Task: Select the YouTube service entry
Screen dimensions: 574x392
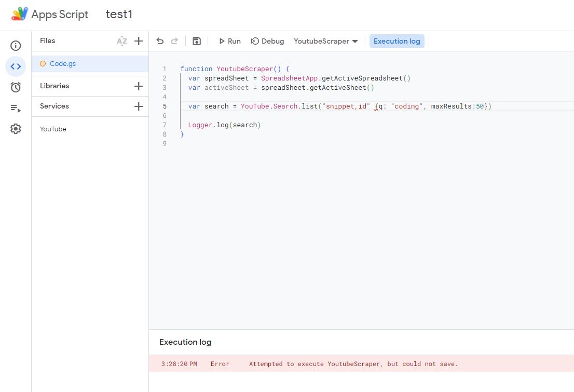Action: 53,129
